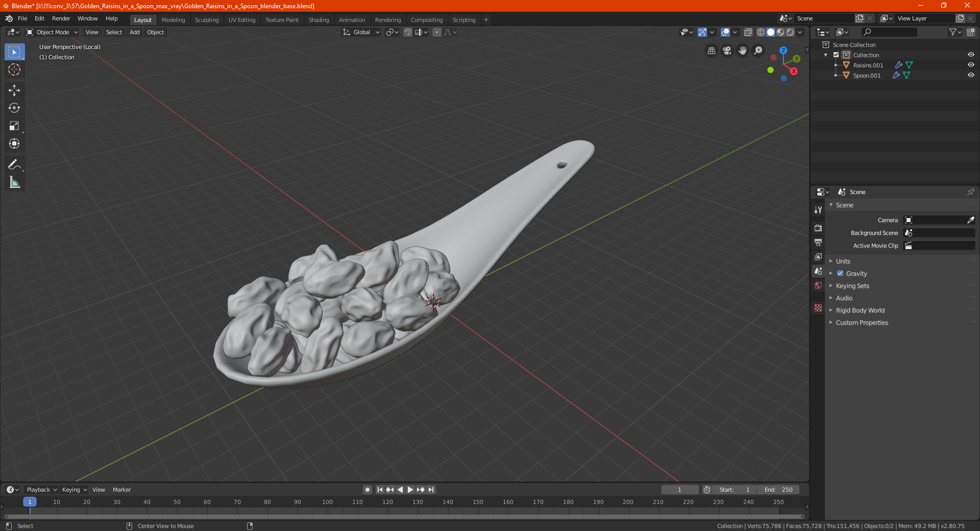
Task: Jump to the start frame
Action: [380, 490]
